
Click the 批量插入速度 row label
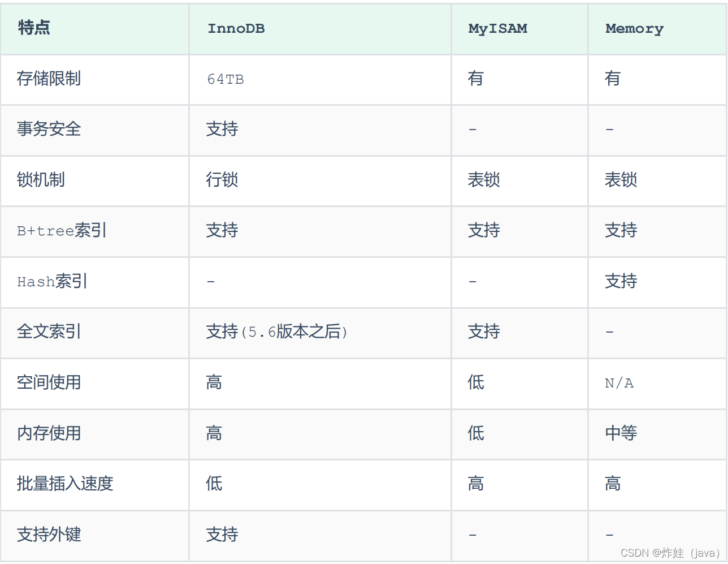click(65, 484)
